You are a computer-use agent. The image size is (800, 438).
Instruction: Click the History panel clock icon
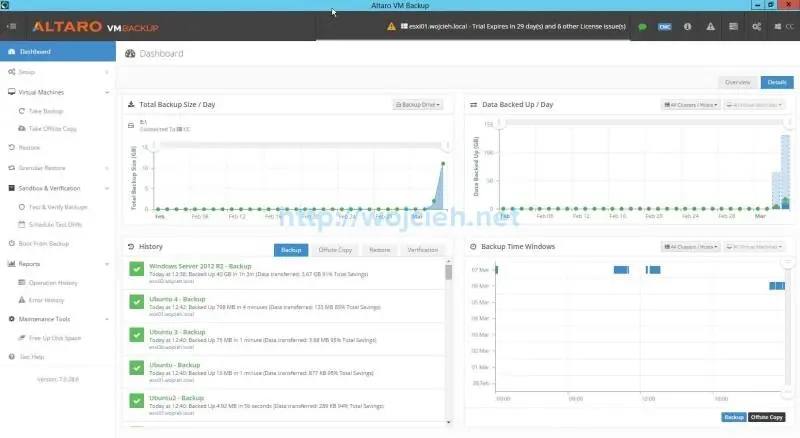coord(131,247)
